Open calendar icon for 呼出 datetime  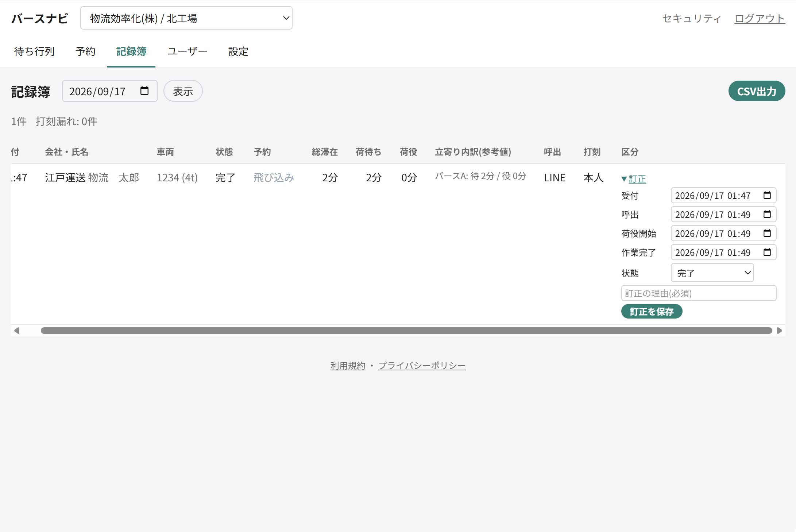pyautogui.click(x=767, y=214)
